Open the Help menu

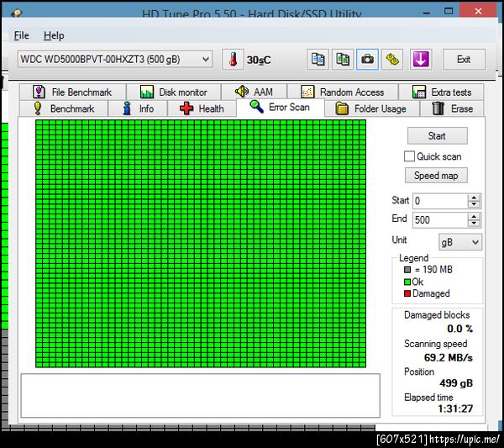pos(54,35)
